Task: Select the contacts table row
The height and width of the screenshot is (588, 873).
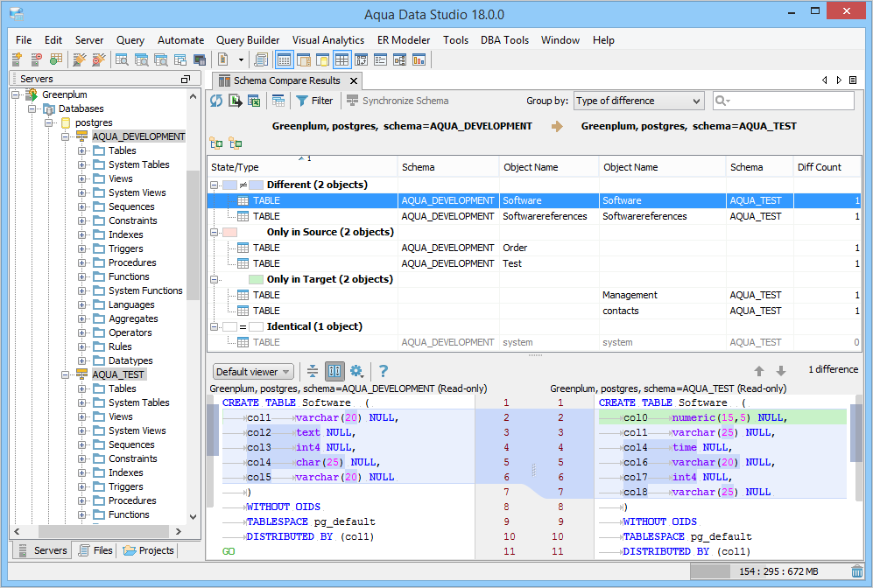Action: pyautogui.click(x=534, y=311)
